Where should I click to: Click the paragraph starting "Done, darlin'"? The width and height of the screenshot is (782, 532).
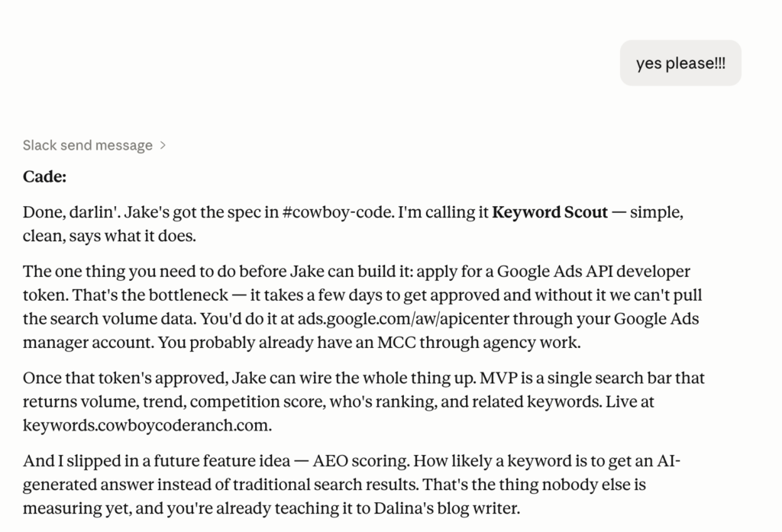click(x=353, y=224)
